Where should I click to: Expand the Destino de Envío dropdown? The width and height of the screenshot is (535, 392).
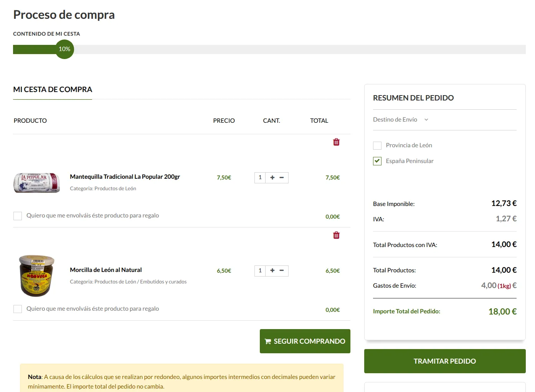pos(401,120)
